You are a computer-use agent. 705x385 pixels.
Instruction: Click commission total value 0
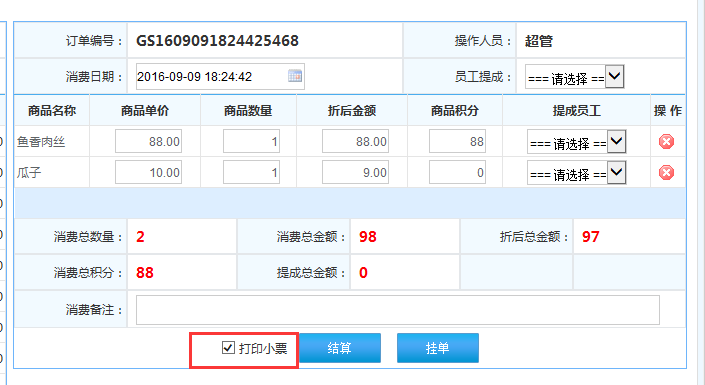[363, 273]
